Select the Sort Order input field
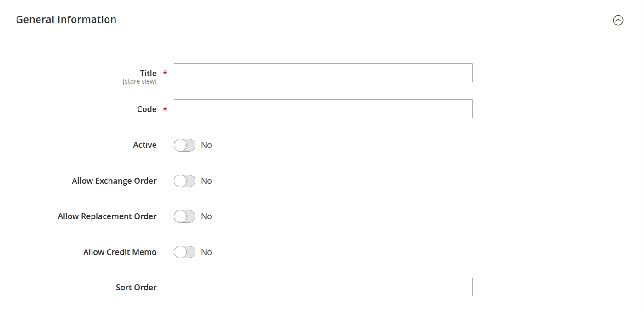Screen dimensions: 644x312 (323, 287)
